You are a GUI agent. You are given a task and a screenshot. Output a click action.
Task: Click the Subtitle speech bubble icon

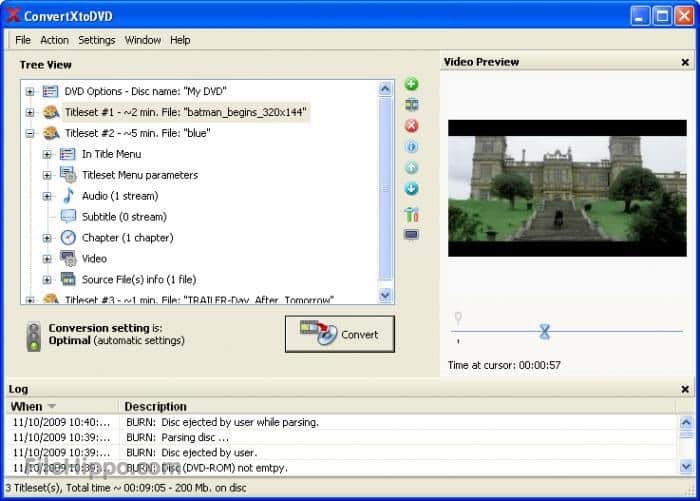tap(68, 217)
